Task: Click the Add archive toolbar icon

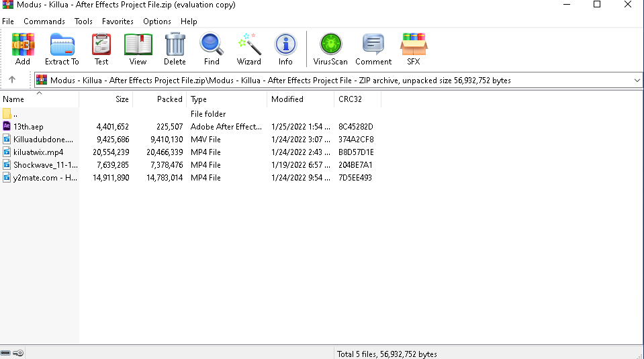Action: tap(23, 44)
